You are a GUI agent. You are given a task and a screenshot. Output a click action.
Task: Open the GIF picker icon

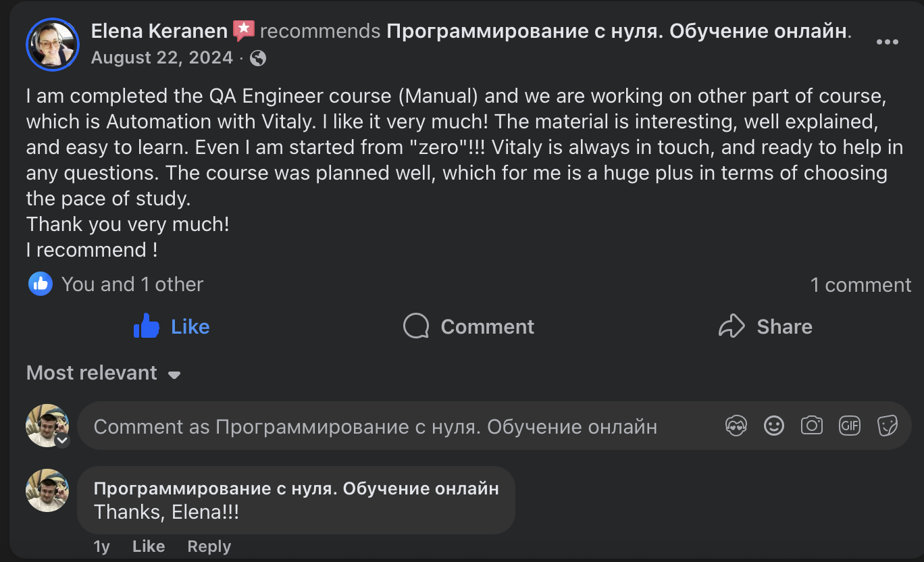pyautogui.click(x=850, y=426)
